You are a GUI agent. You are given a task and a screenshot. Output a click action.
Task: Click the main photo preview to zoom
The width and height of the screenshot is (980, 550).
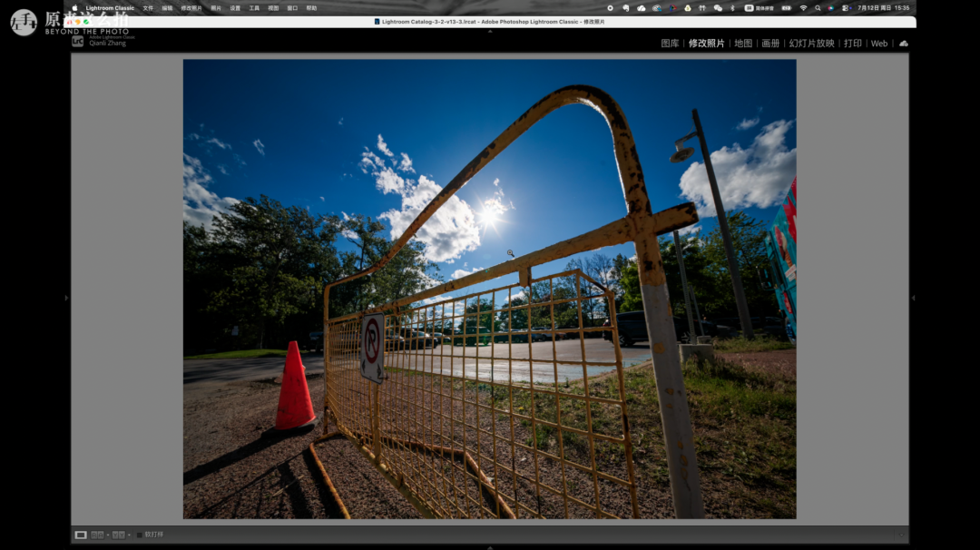[489, 289]
